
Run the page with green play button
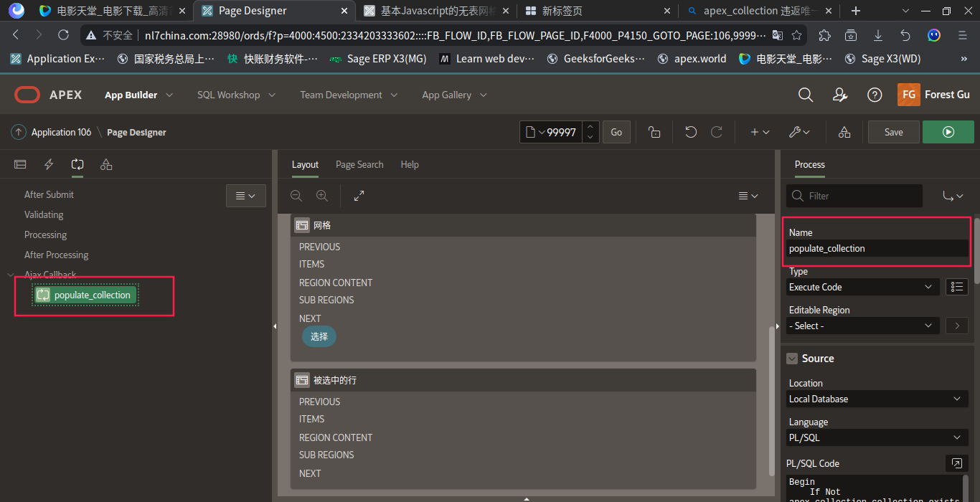point(948,131)
